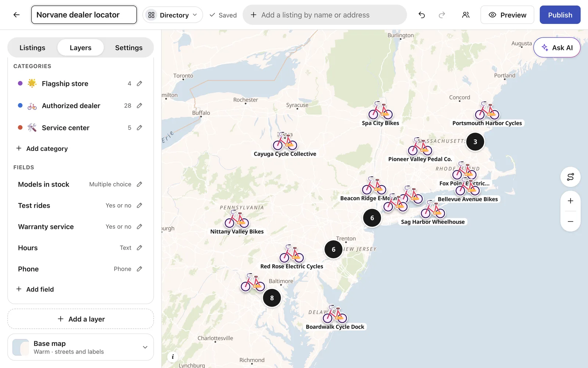The image size is (588, 368).
Task: Click the Base map thumbnail
Action: pos(21,347)
